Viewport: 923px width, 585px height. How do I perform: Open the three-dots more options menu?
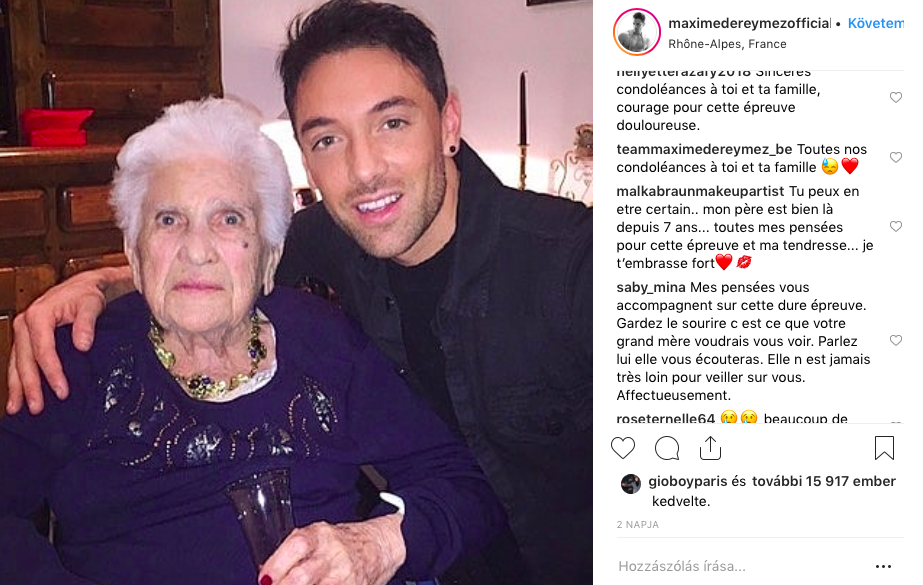883,566
